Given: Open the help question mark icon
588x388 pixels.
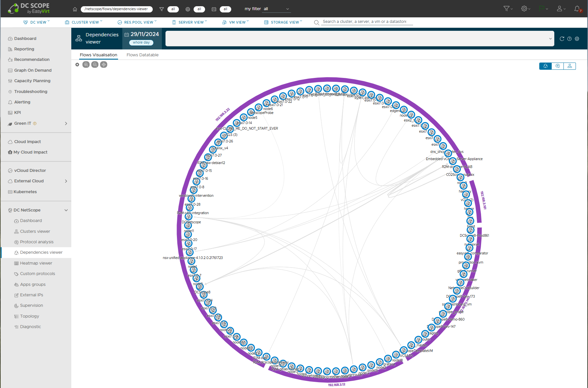Looking at the screenshot, I should pyautogui.click(x=569, y=39).
